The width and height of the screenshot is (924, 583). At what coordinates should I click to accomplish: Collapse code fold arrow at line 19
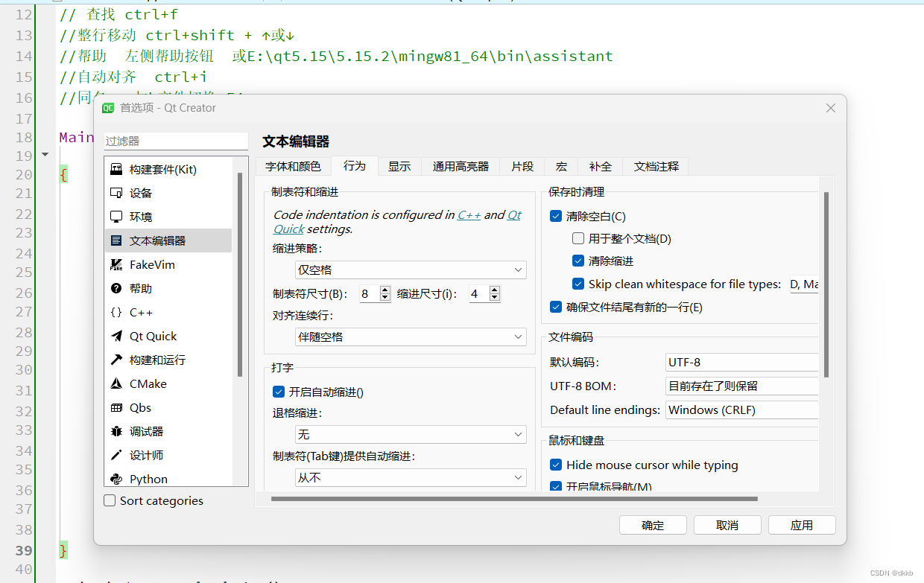[45, 155]
